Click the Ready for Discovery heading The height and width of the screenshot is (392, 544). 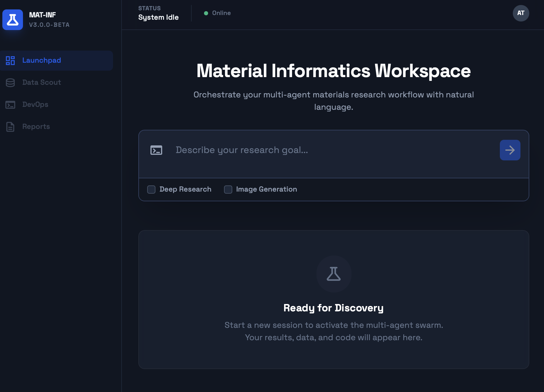(334, 308)
